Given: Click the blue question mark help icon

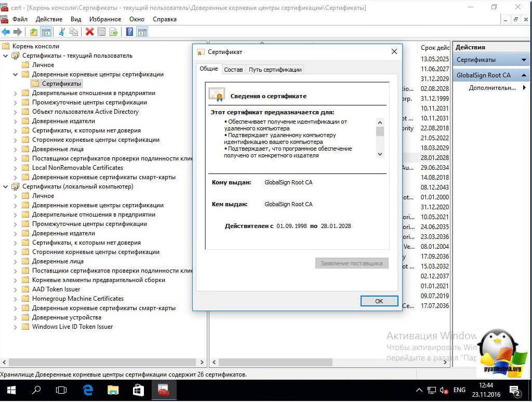Looking at the screenshot, I should pos(129,32).
